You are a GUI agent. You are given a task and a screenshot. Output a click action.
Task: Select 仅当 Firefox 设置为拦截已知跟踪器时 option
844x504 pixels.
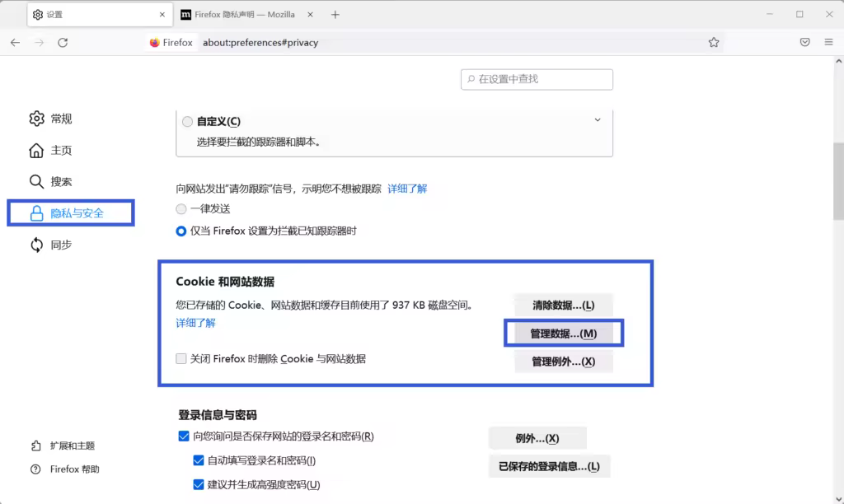pos(181,231)
